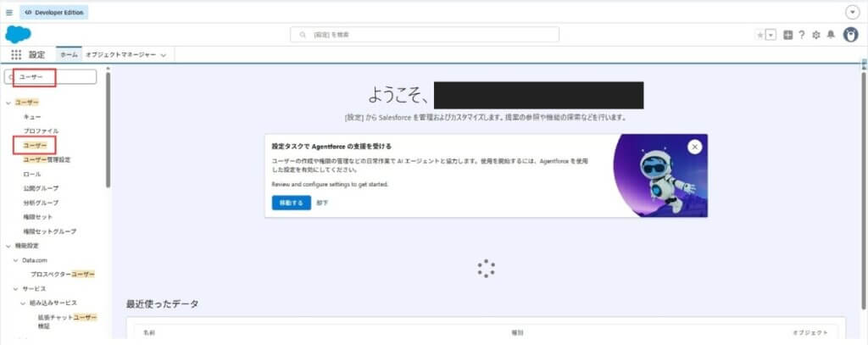Click the Quick Find box containing ユーザー
Screen dimensions: 868x345
coord(50,77)
